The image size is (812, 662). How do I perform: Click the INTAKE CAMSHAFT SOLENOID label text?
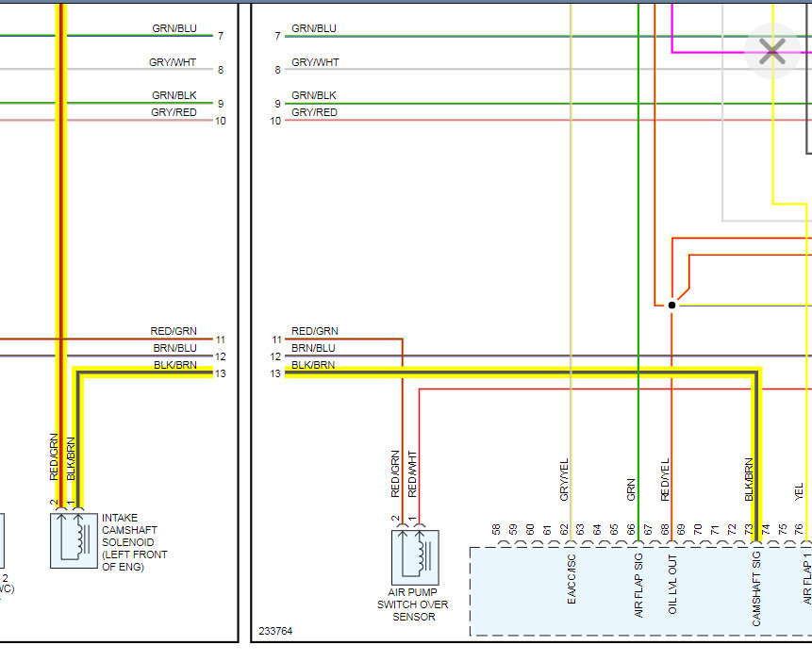click(134, 542)
